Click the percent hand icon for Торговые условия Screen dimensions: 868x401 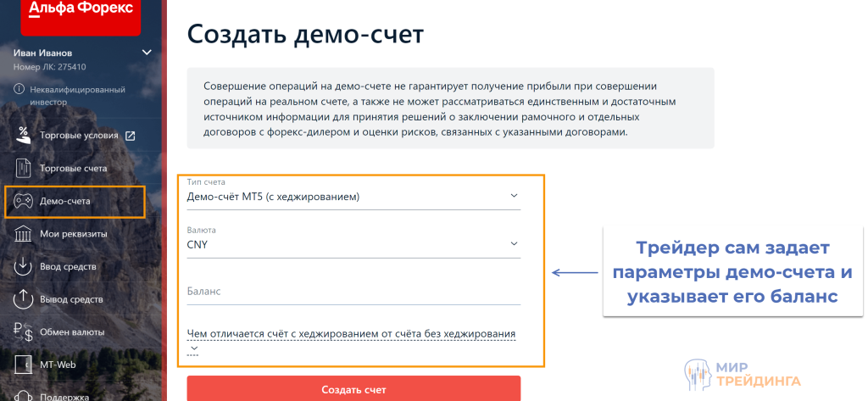23,136
